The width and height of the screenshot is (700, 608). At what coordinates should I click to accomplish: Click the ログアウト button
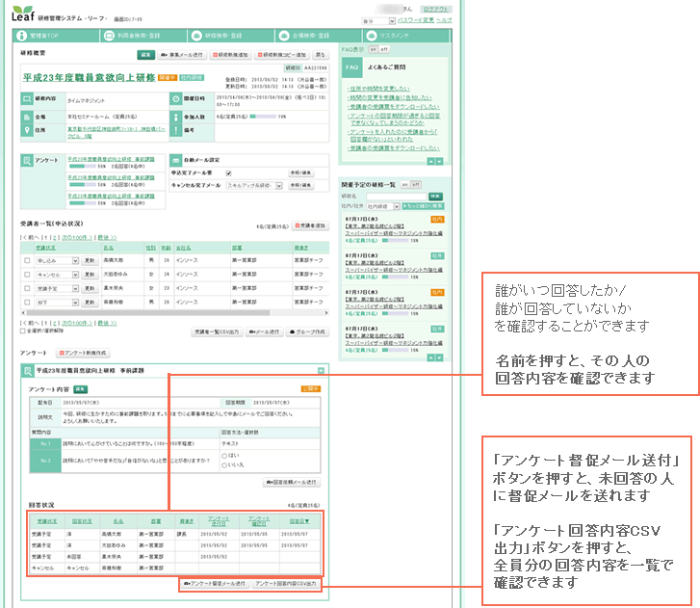pos(436,9)
